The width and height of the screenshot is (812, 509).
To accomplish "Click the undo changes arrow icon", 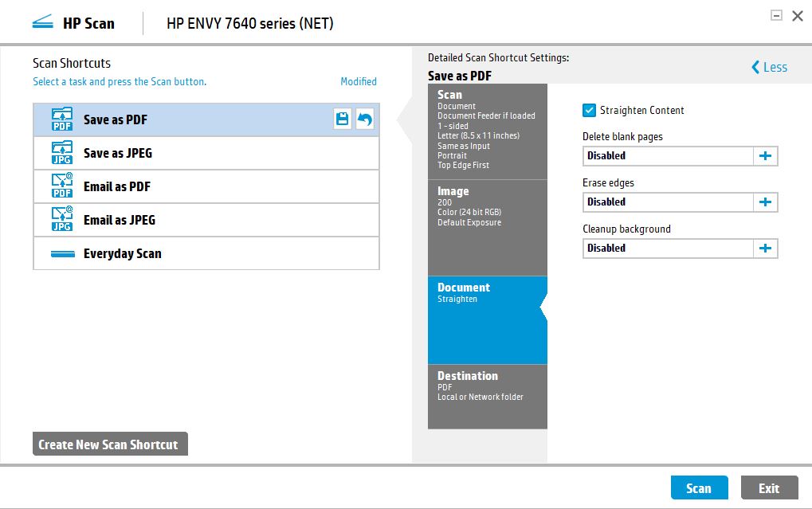I will 365,119.
